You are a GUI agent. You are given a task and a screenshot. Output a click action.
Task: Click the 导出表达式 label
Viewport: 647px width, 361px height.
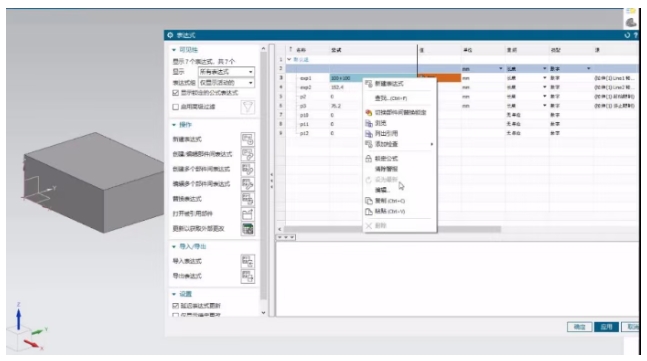click(187, 276)
